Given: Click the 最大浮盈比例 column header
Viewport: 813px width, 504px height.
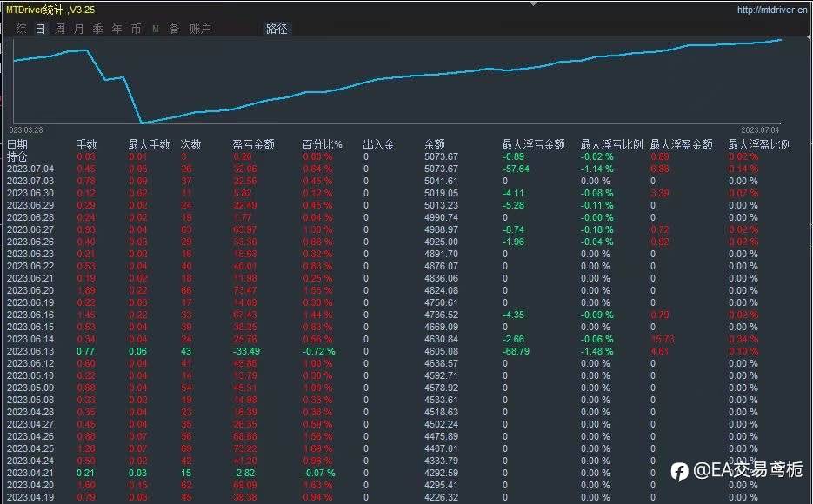Looking at the screenshot, I should pos(760,144).
